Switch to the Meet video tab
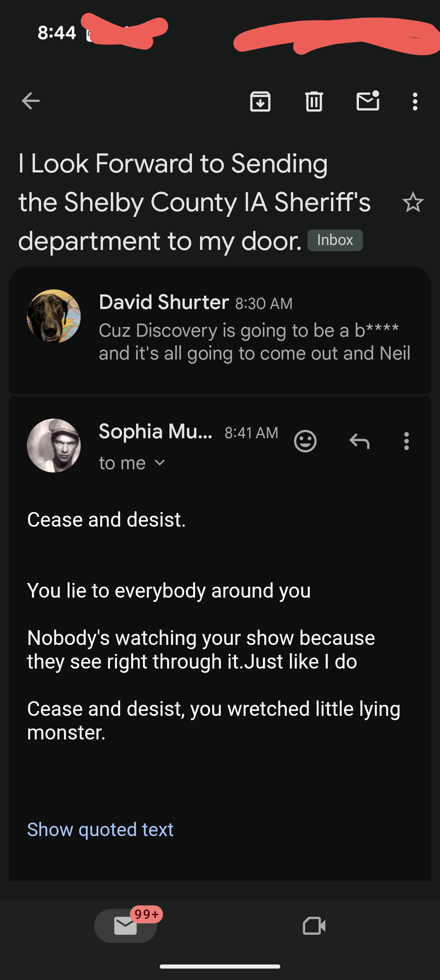 [x=314, y=926]
